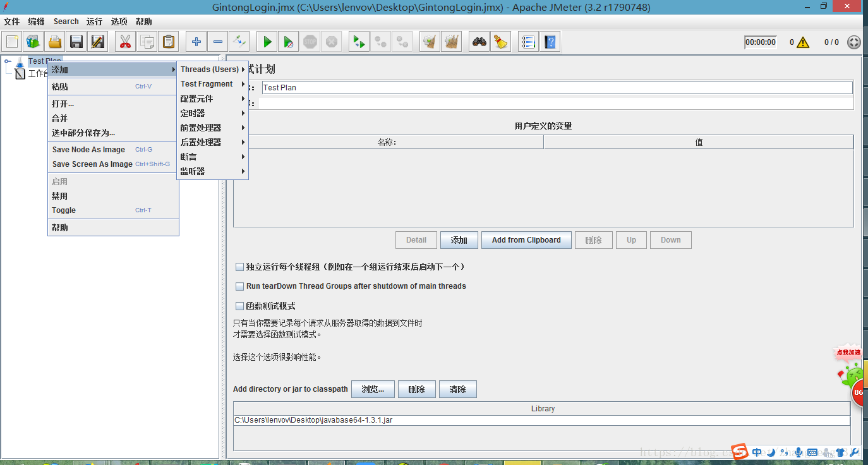Open the 选项 menu in menu bar
This screenshot has width=868, height=465.
click(119, 21)
